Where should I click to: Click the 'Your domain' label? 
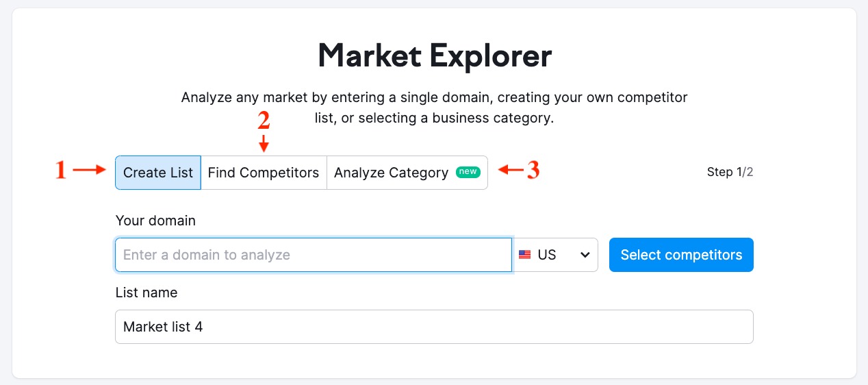(155, 221)
